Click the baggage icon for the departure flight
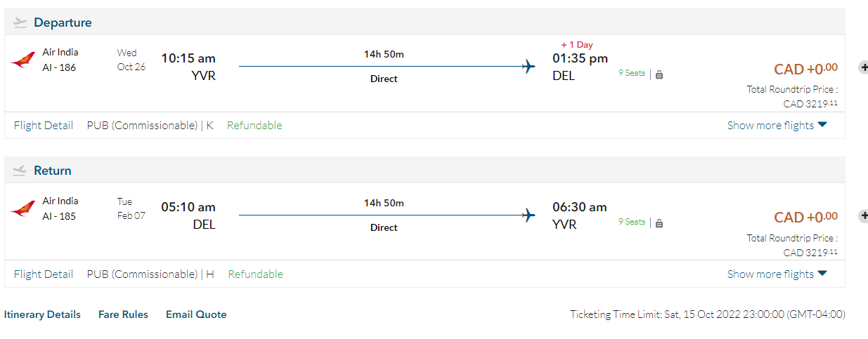The image size is (868, 339). (659, 74)
